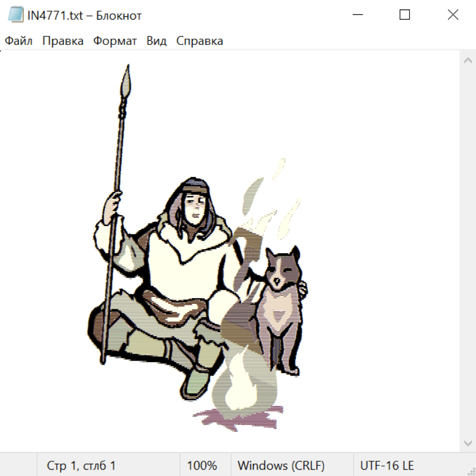Screen dimensions: 476x476
Task: Click the middle of the vertical scrollbar track
Action: click(468, 251)
